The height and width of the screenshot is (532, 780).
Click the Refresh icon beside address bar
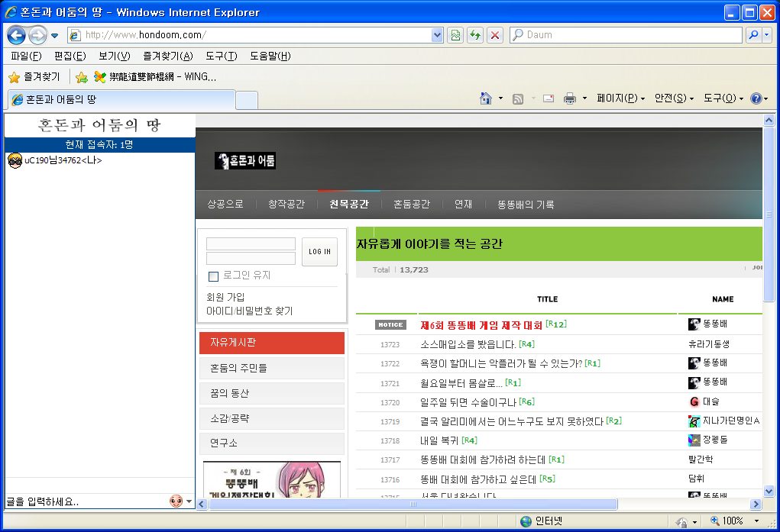pyautogui.click(x=475, y=35)
